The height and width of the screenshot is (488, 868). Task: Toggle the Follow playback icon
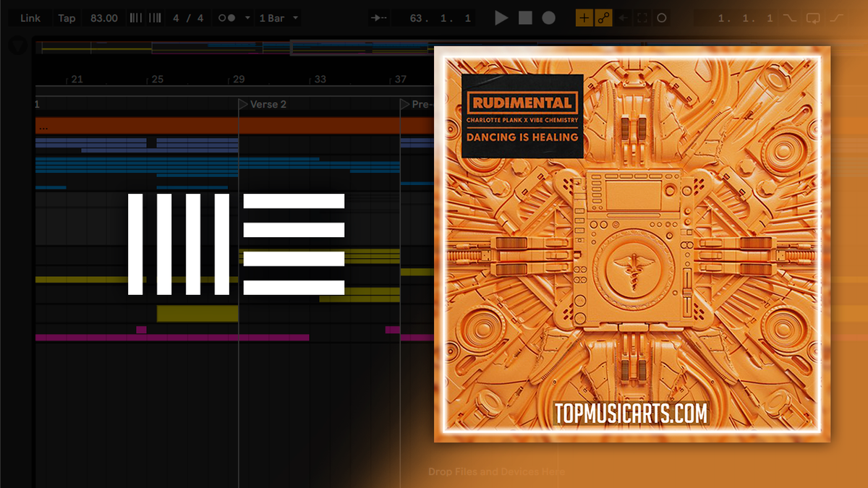click(x=378, y=18)
